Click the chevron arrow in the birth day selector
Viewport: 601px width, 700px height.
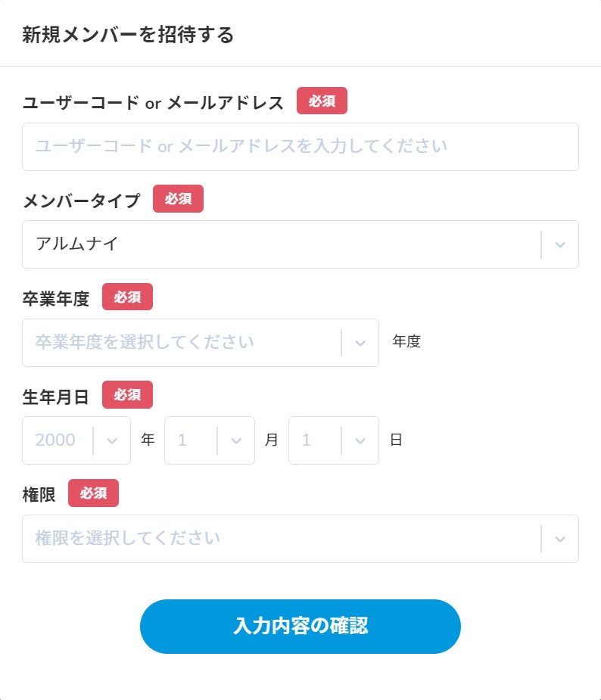(360, 440)
